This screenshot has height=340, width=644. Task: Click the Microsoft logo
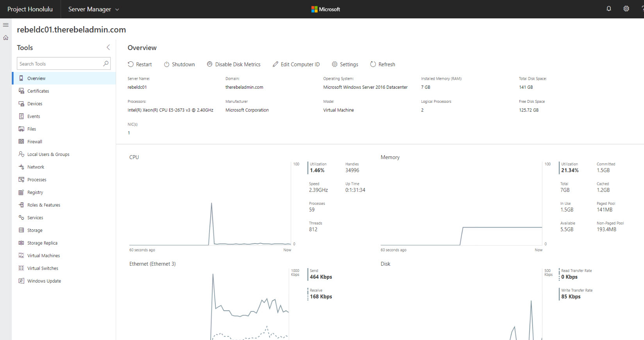[326, 9]
